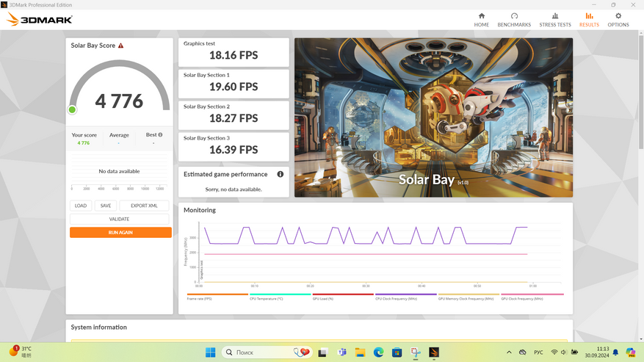Click the 3DMark logo
The height and width of the screenshot is (362, 644).
[x=40, y=19]
